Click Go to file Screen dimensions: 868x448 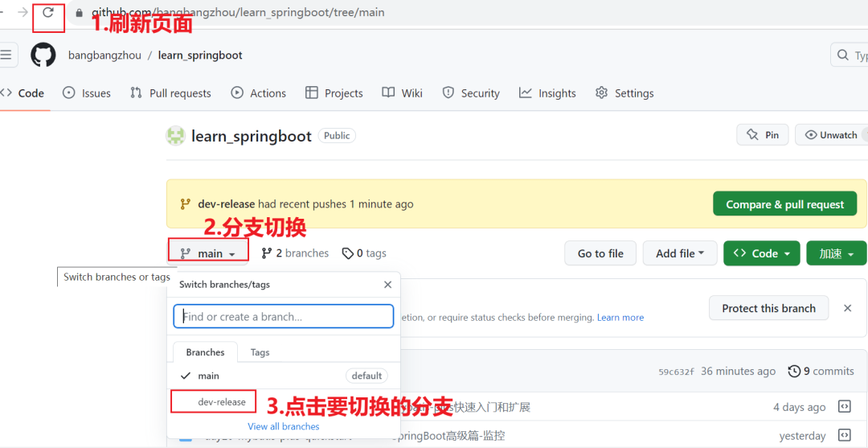pyautogui.click(x=600, y=253)
